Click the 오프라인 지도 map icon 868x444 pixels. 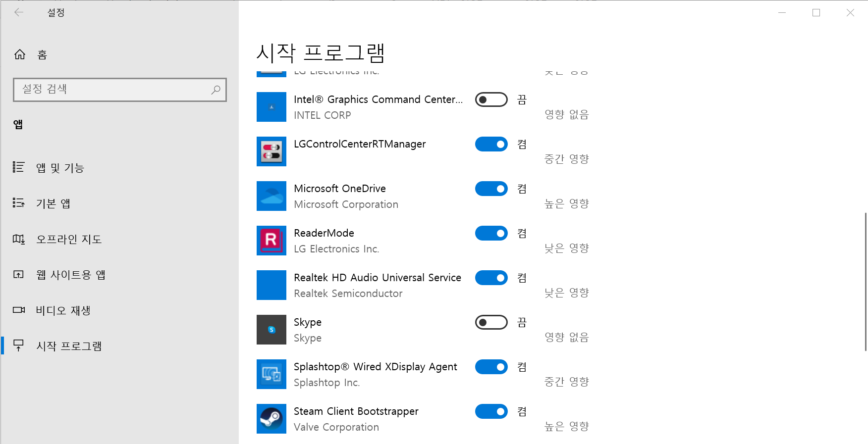[18, 239]
